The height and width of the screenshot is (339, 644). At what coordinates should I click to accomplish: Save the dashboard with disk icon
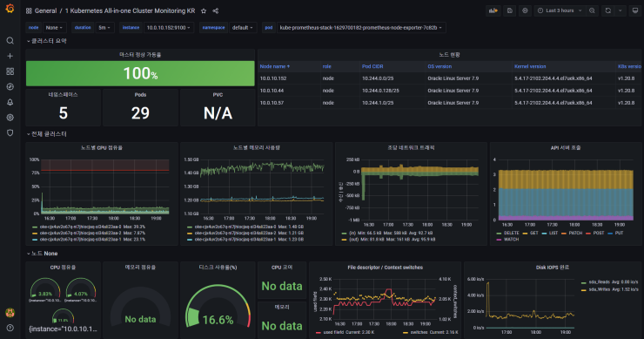tap(510, 10)
